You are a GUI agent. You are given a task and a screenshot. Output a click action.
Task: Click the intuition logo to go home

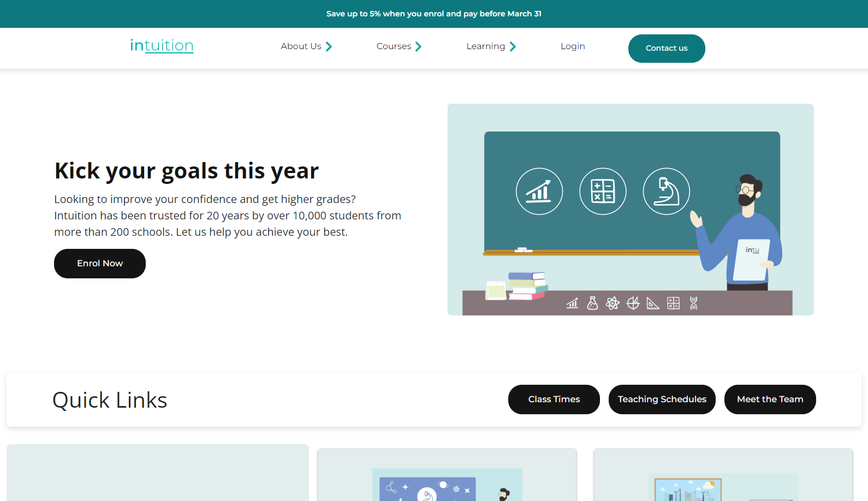point(162,46)
